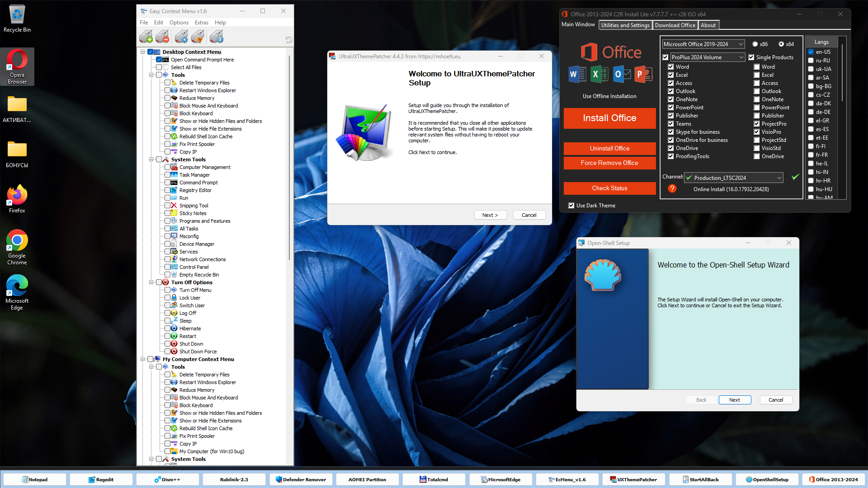Open the Options menu in Easy Context Menu
Screen dimensions: 868x488
179,23
